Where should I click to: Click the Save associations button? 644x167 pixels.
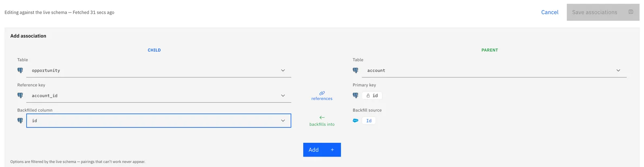[603, 12]
